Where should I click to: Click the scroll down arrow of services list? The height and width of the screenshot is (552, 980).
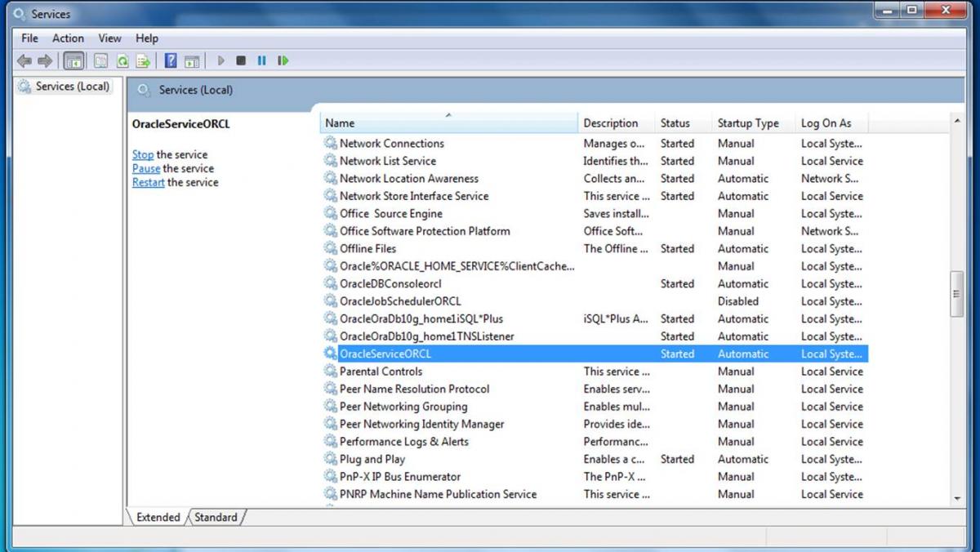point(957,498)
